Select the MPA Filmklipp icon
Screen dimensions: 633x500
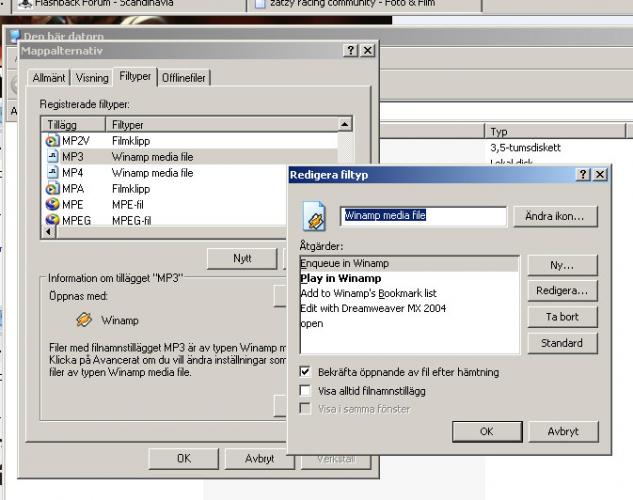51,189
